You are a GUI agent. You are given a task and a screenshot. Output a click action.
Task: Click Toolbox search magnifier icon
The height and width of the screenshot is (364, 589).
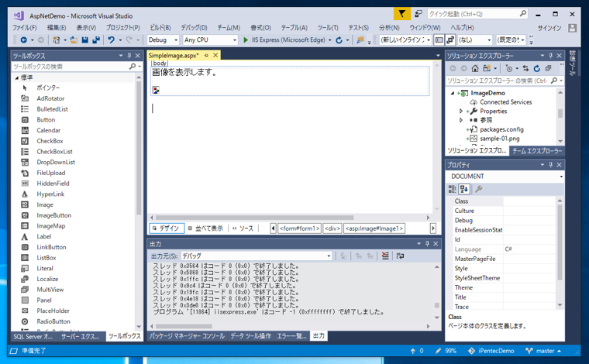click(133, 67)
